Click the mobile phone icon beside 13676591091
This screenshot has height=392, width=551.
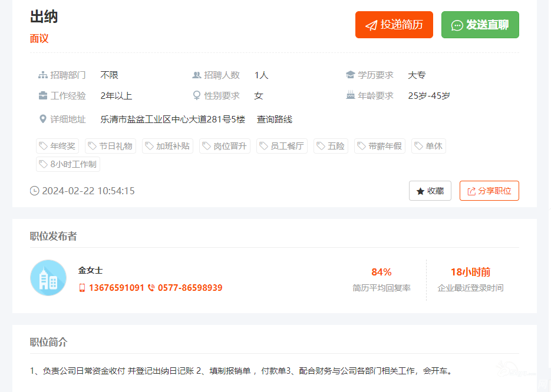click(x=82, y=288)
